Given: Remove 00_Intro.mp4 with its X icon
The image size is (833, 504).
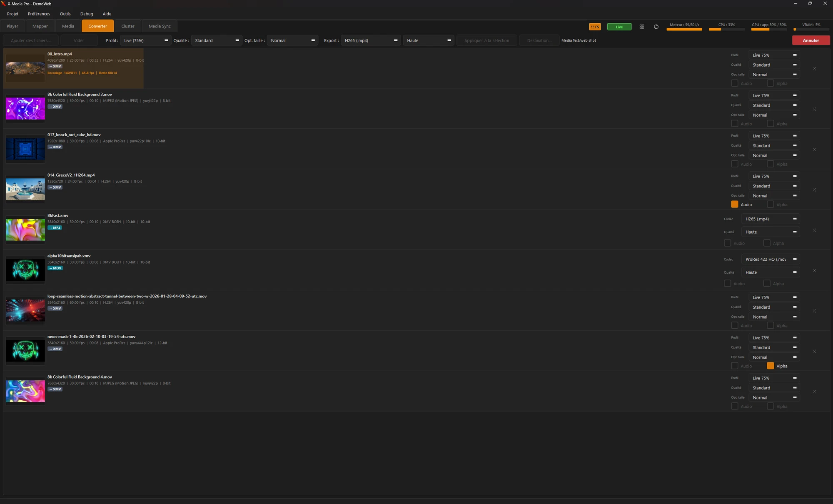Looking at the screenshot, I should 814,69.
